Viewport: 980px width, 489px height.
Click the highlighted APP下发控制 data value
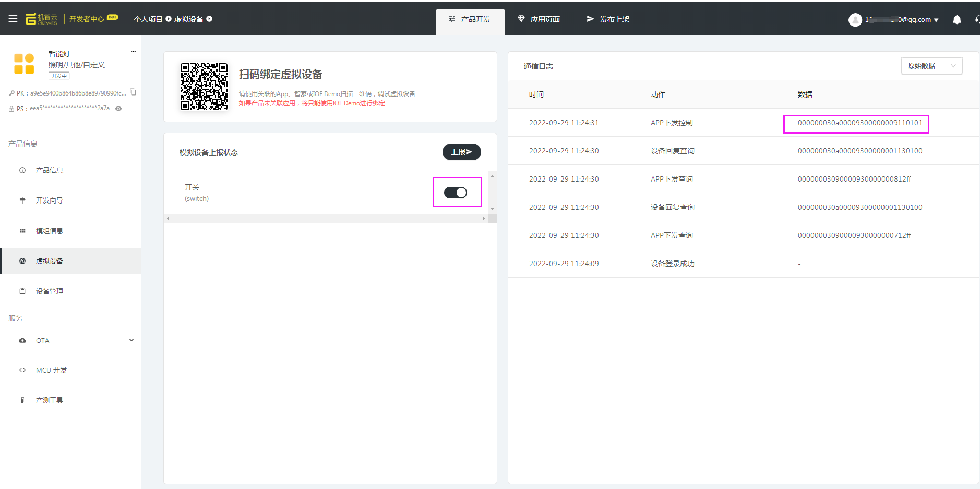pos(856,124)
